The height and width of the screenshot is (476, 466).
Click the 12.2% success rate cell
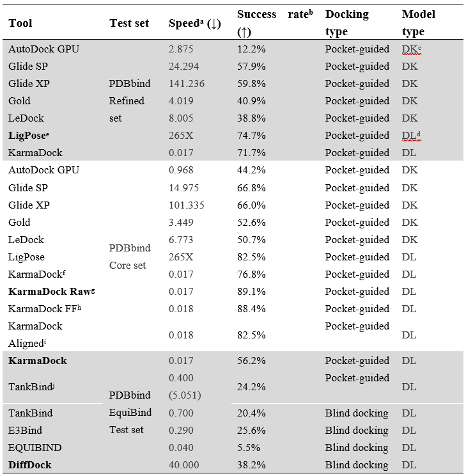click(x=251, y=49)
